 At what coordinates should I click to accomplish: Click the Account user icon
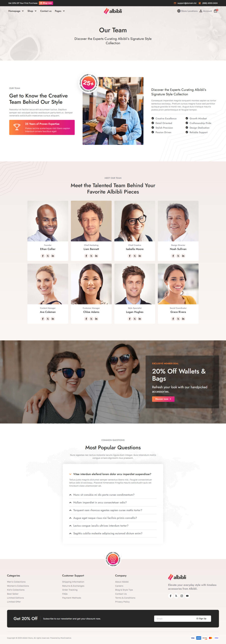click(x=201, y=11)
